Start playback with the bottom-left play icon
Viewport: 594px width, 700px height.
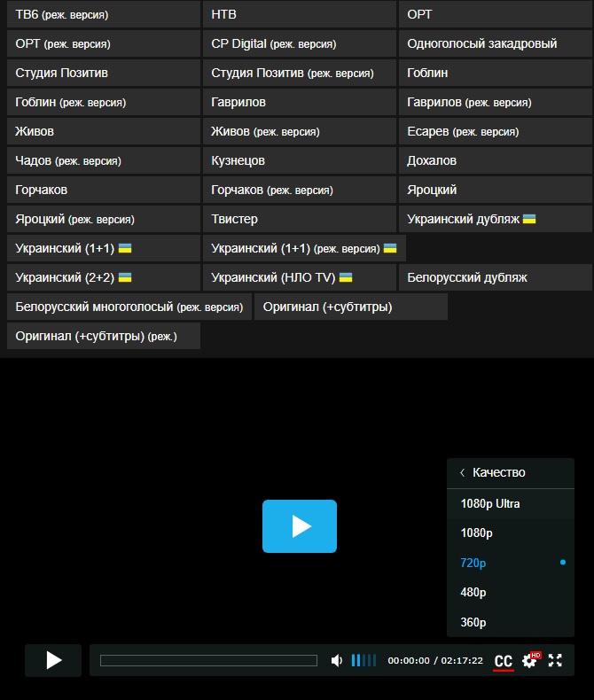click(x=53, y=660)
